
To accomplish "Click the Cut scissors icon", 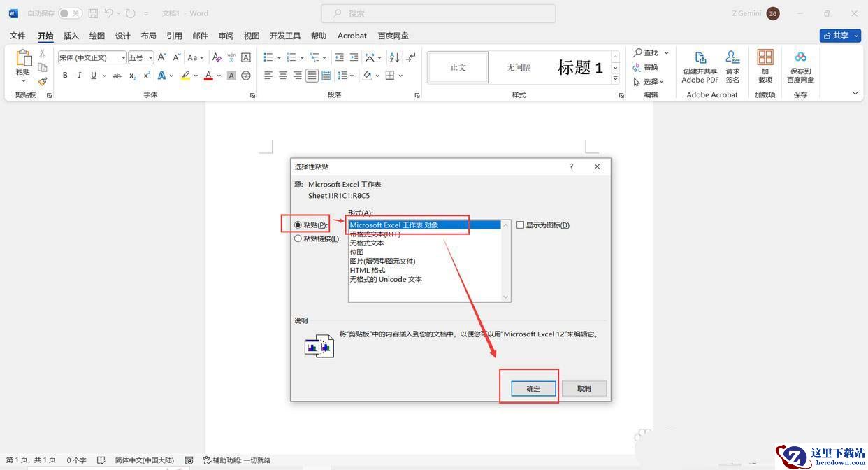I will (x=43, y=54).
